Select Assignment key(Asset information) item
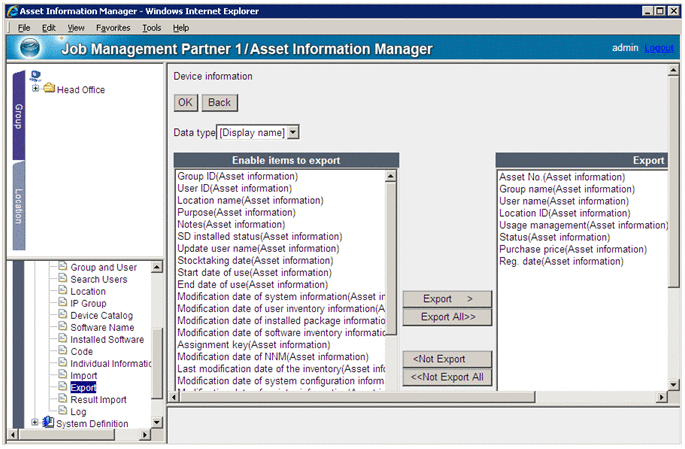The width and height of the screenshot is (685, 449). pos(253,345)
